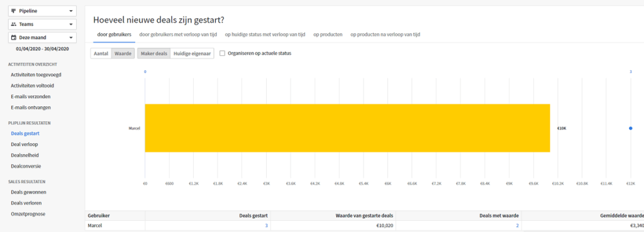Open the Deze maand period dropdown

pyautogui.click(x=42, y=37)
